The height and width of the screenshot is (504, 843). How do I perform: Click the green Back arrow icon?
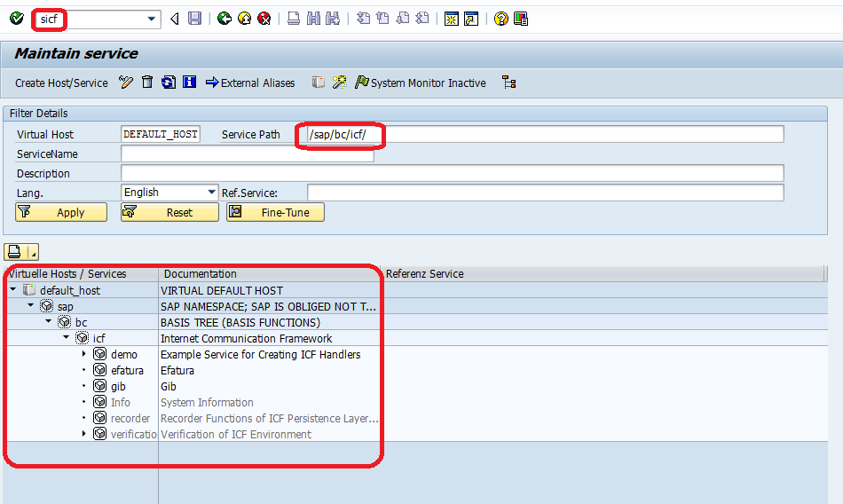(225, 19)
